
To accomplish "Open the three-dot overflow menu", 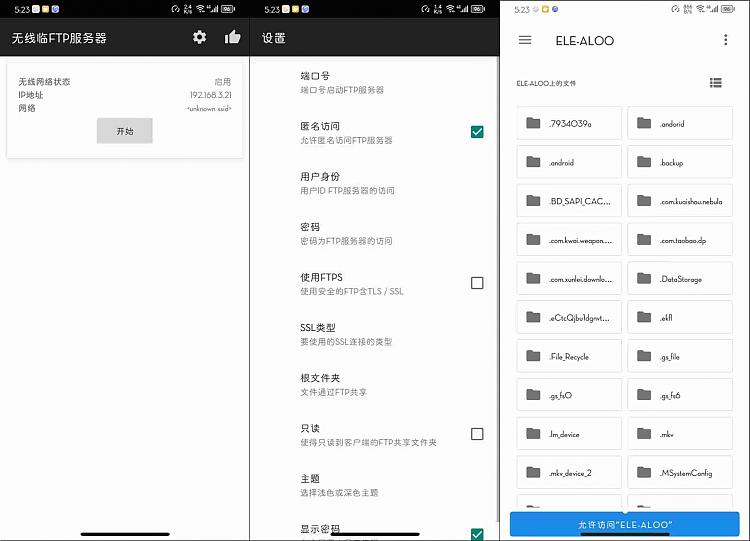I will (726, 40).
